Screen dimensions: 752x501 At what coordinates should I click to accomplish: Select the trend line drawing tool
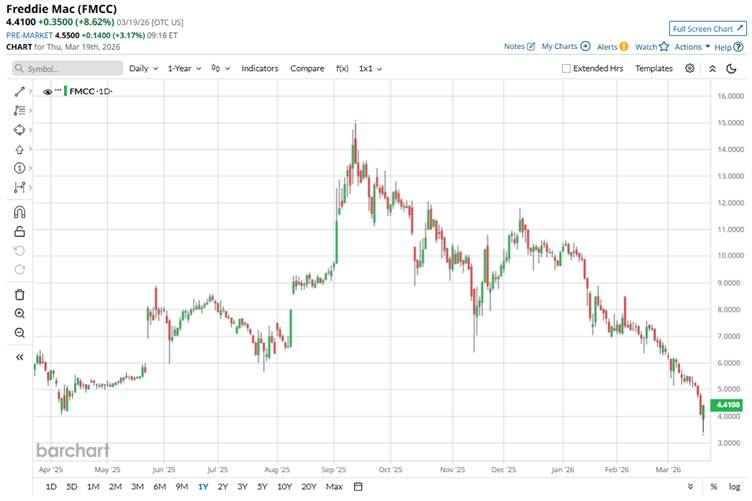point(20,91)
